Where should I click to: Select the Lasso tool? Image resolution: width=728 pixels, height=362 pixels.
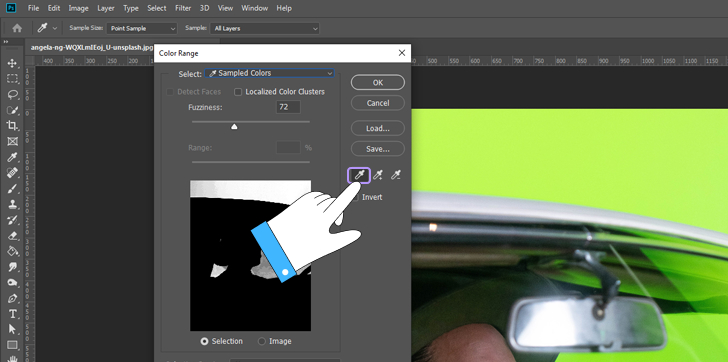pyautogui.click(x=13, y=94)
